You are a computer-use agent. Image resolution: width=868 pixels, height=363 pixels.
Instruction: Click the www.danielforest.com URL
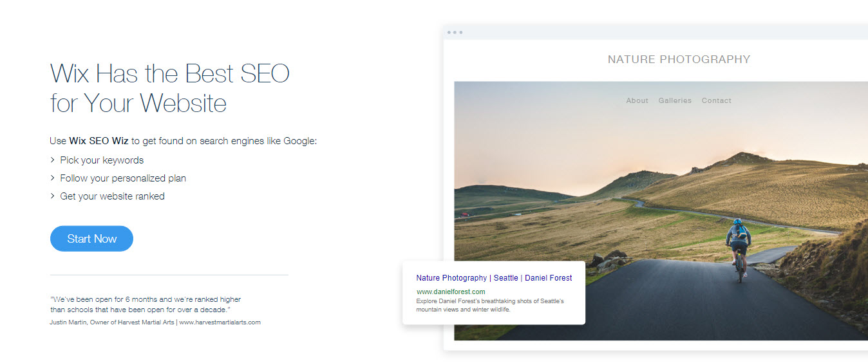pyautogui.click(x=451, y=292)
